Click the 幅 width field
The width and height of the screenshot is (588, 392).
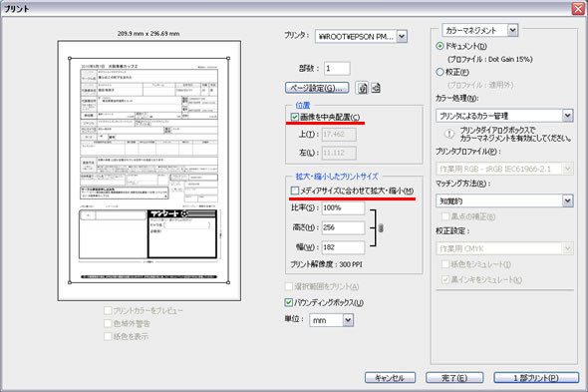[x=343, y=247]
